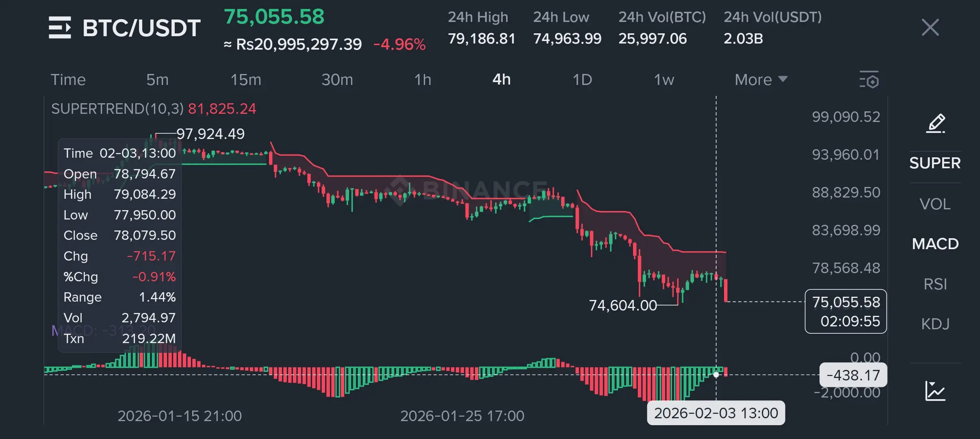980x439 pixels.
Task: Select the pencil drawing tool icon
Action: coord(935,124)
